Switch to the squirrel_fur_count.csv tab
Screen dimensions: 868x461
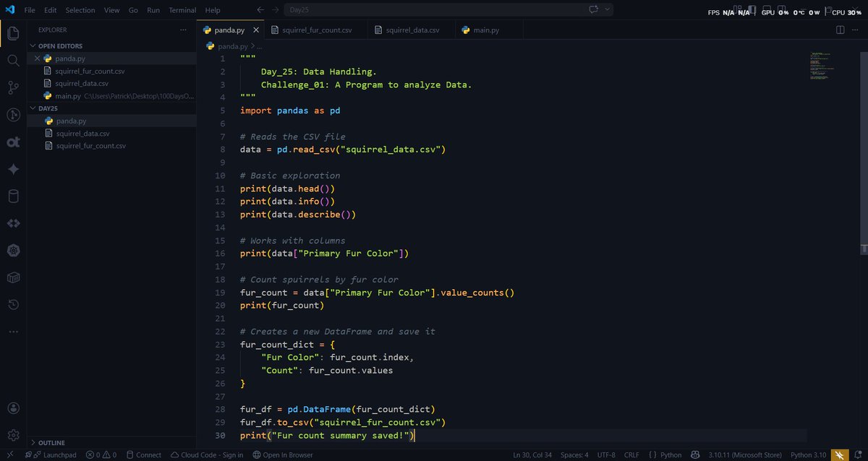(x=315, y=30)
